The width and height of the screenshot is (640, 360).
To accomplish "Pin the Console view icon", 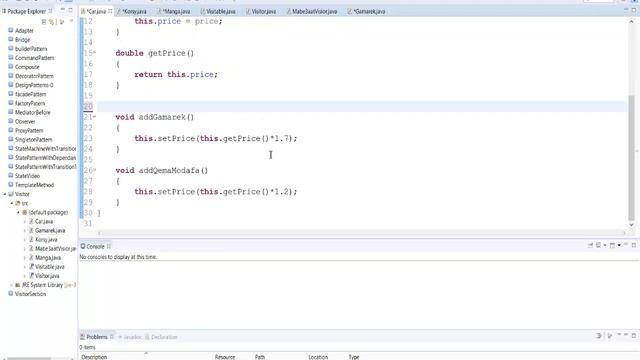I will click(590, 245).
